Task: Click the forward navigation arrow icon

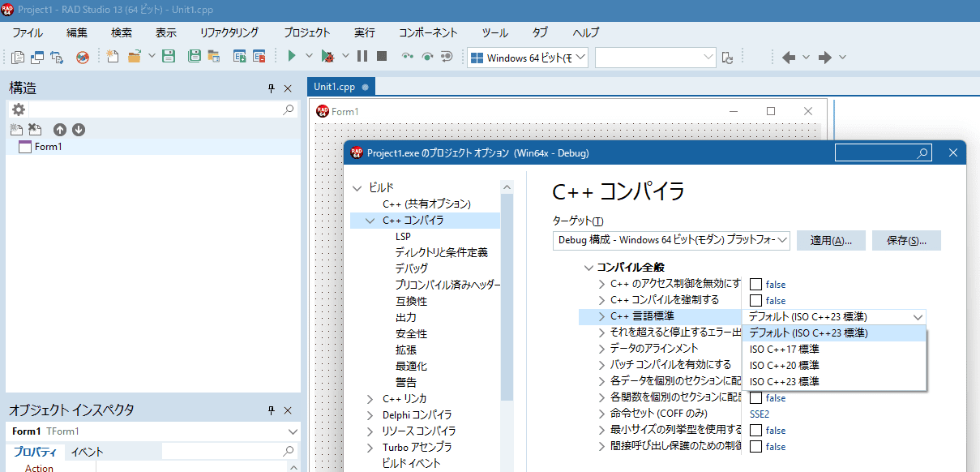Action: [825, 58]
